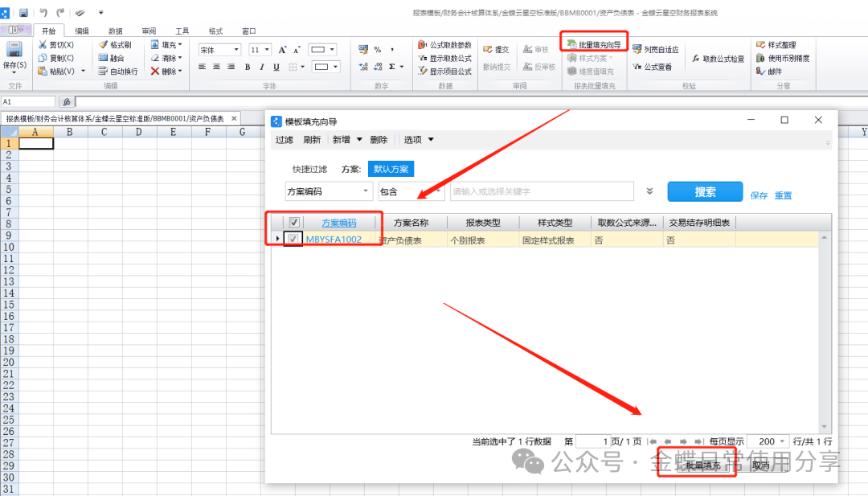The height and width of the screenshot is (496, 868).
Task: Switch to the 数据 ribbon tab
Action: (116, 31)
